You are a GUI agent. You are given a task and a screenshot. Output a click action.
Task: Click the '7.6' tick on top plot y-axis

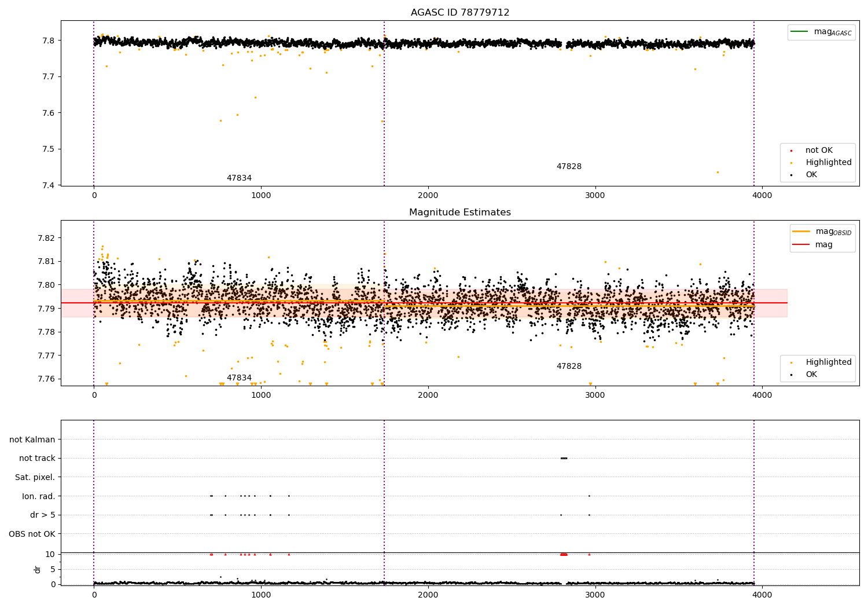click(48, 113)
